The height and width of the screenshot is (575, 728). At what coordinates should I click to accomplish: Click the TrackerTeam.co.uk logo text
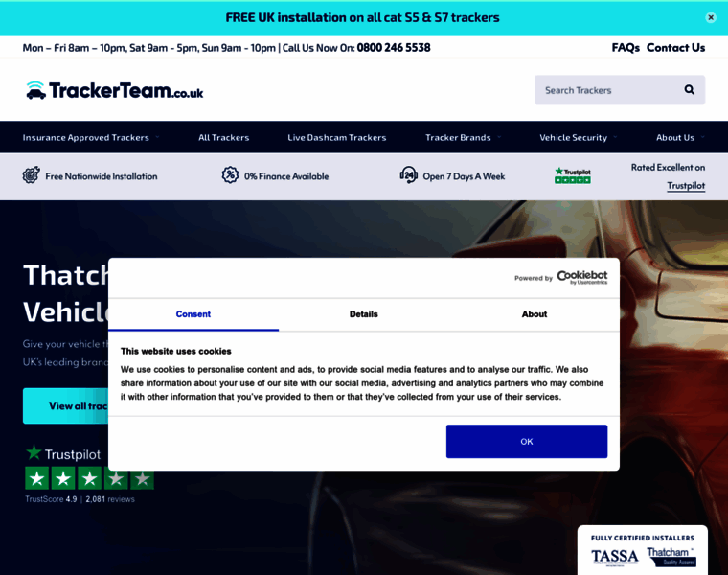point(126,91)
